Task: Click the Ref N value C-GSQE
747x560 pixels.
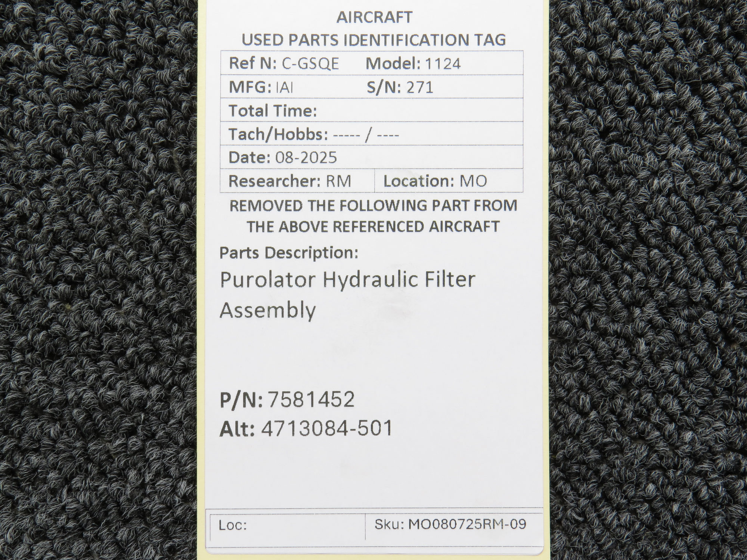Action: point(310,64)
